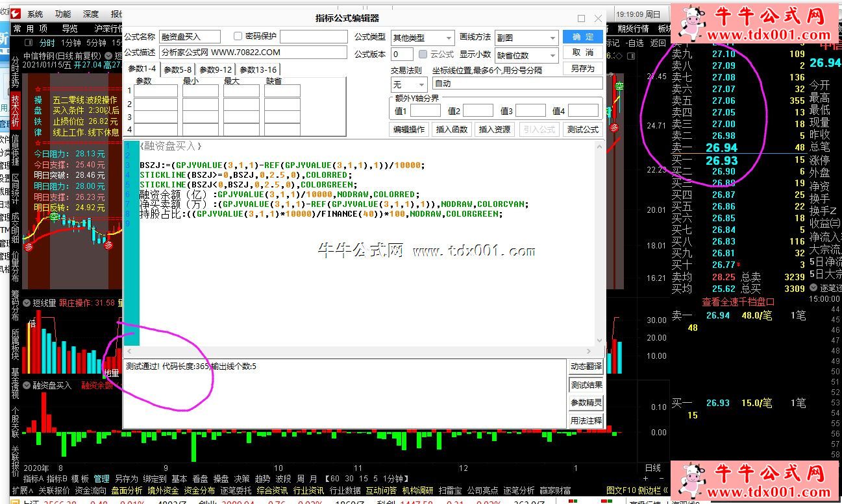Click 模板 in the bottom toolbar
The height and width of the screenshot is (504, 842).
(80, 479)
